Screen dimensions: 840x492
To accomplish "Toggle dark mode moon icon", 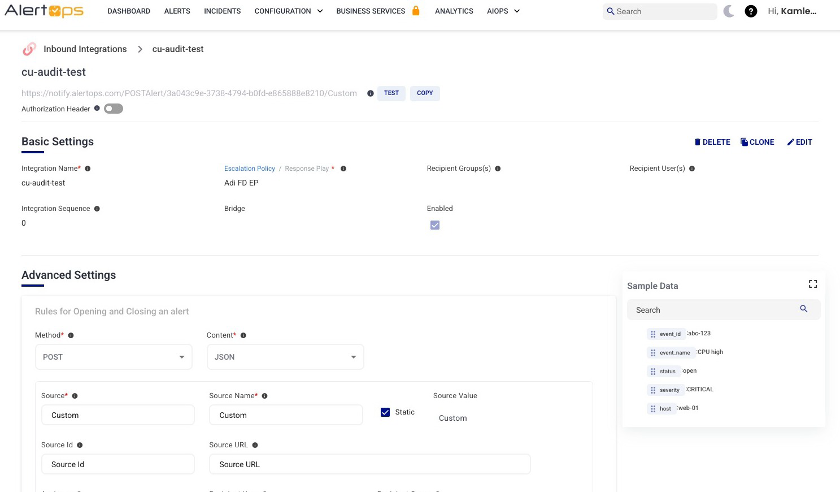I will point(729,11).
